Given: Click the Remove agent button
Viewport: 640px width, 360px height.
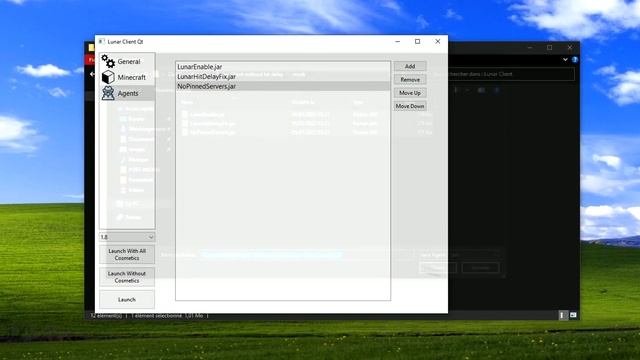Looking at the screenshot, I should 410,80.
